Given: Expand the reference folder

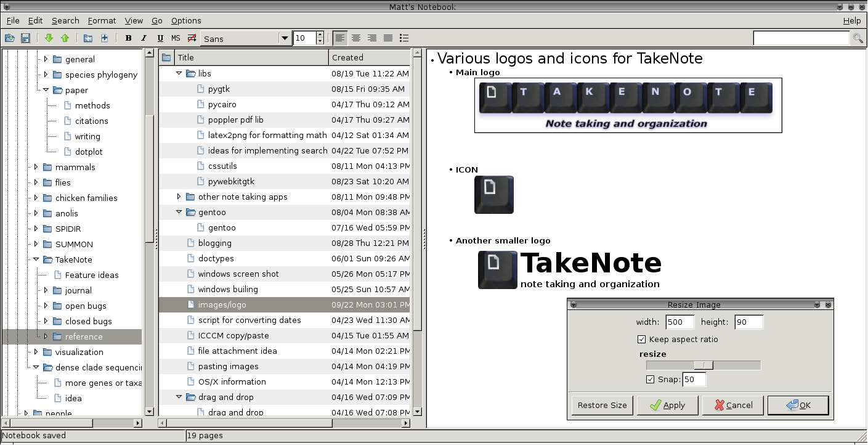Looking at the screenshot, I should point(46,337).
